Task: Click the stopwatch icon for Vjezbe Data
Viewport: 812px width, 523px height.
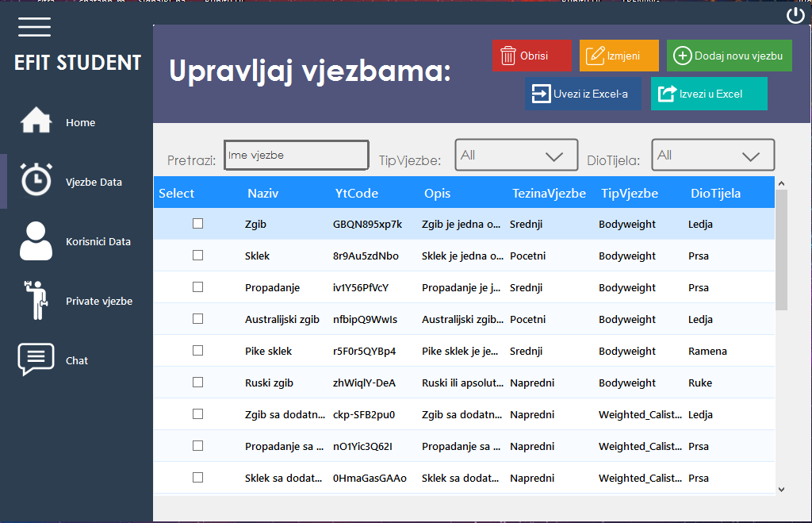Action: [36, 179]
